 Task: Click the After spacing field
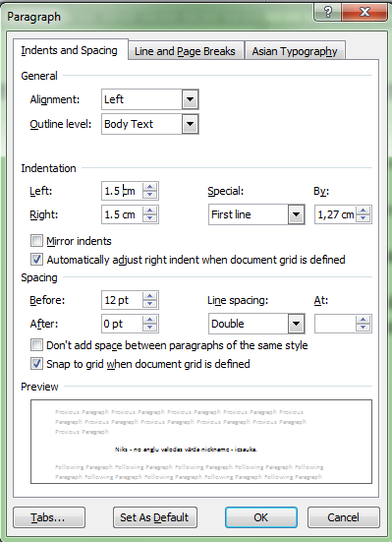coord(122,324)
